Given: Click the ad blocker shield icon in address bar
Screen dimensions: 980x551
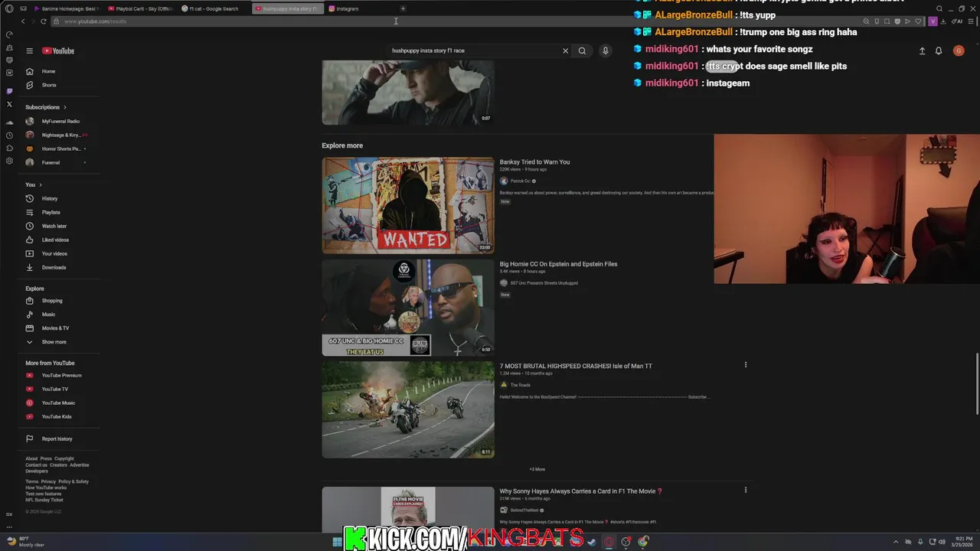Looking at the screenshot, I should coord(897,21).
